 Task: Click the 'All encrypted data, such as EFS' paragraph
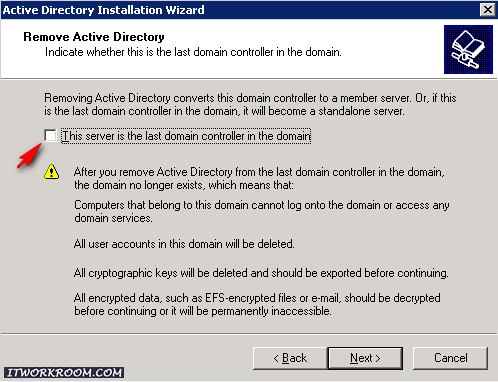tap(257, 304)
